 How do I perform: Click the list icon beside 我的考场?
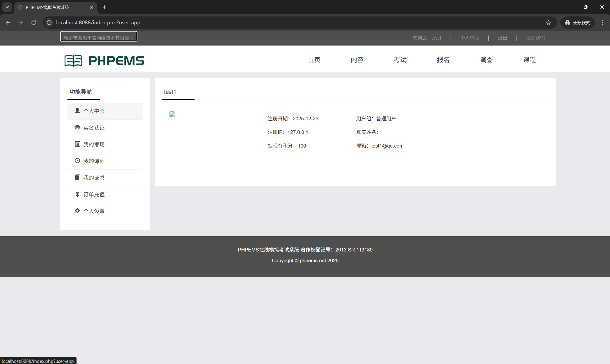click(x=77, y=144)
